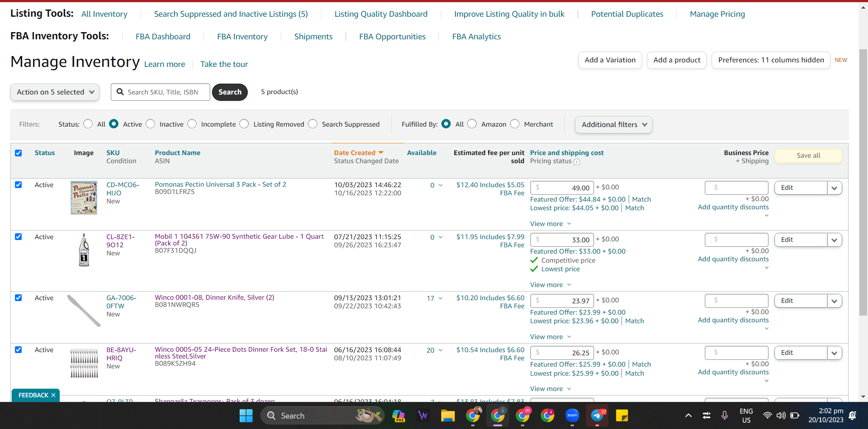
Task: Click the quick settings sliders tray icon
Action: tap(707, 415)
